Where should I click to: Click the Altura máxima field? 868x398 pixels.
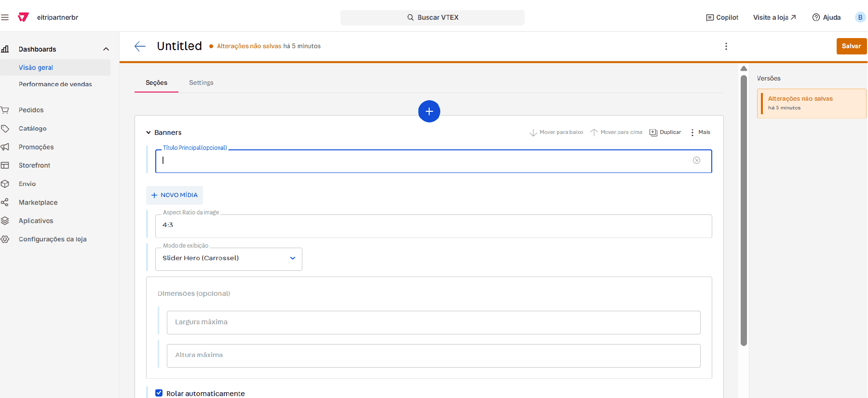pyautogui.click(x=434, y=356)
